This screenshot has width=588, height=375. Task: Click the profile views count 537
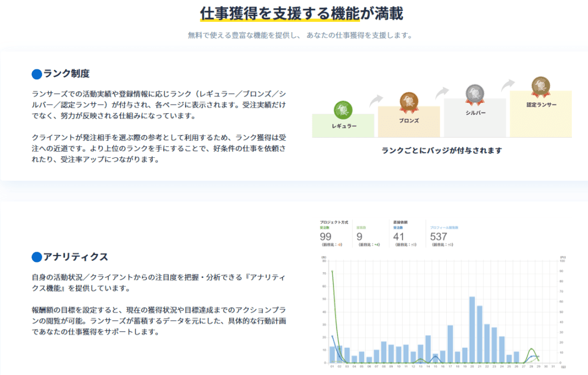[x=439, y=236]
